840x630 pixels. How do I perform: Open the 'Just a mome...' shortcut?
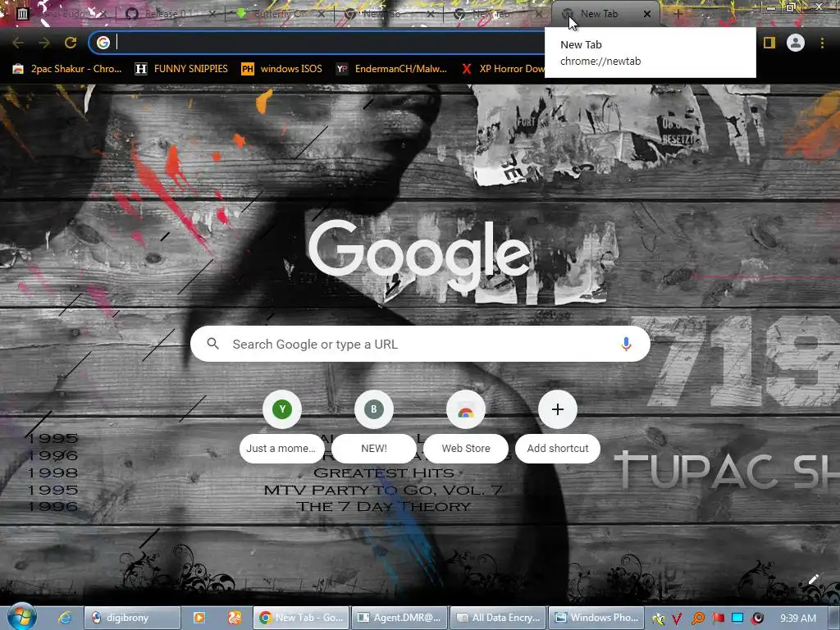click(x=282, y=427)
